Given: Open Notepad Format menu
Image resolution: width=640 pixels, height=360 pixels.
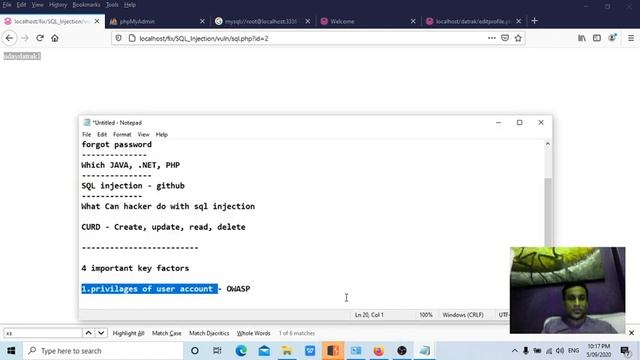Looking at the screenshot, I should click(x=122, y=134).
